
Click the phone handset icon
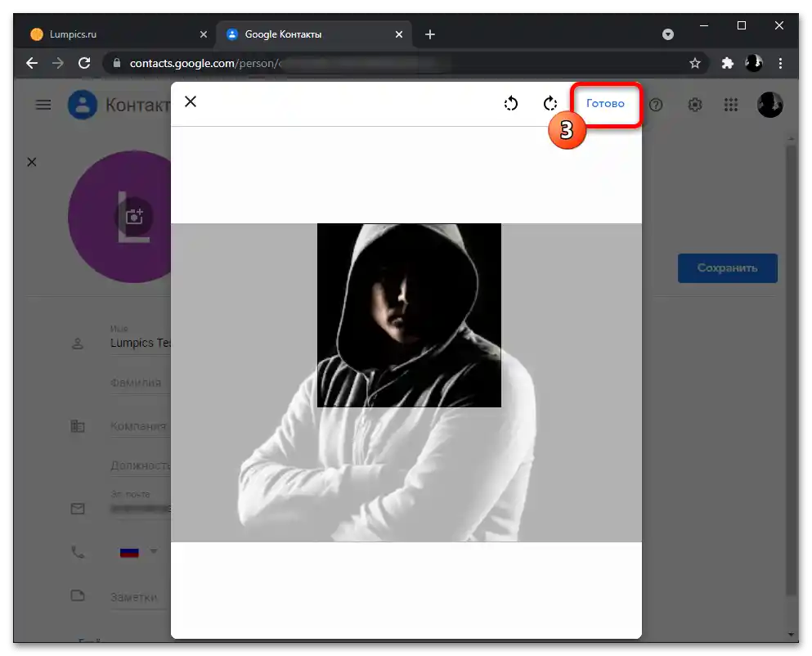point(78,552)
